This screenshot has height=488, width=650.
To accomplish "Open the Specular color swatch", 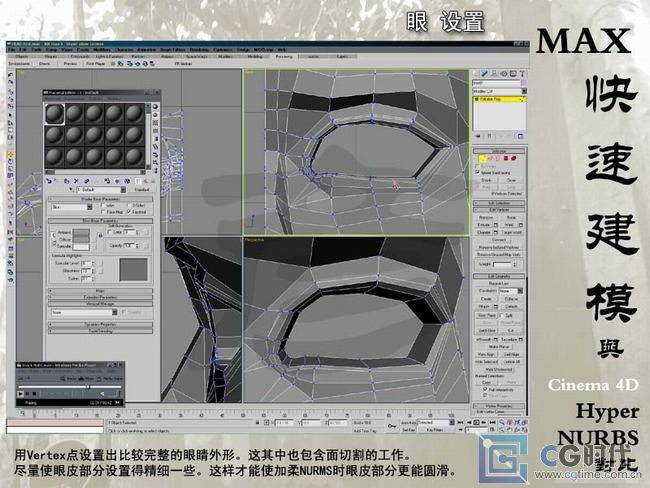I will [x=81, y=246].
